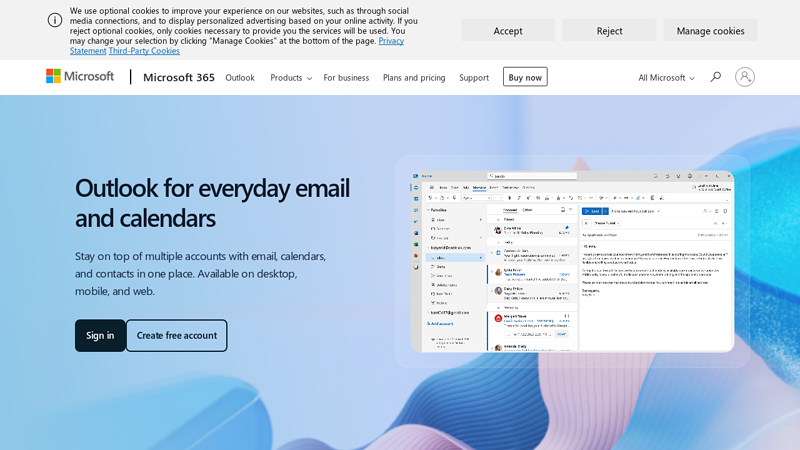Click the cookie notice info icon

pos(55,20)
